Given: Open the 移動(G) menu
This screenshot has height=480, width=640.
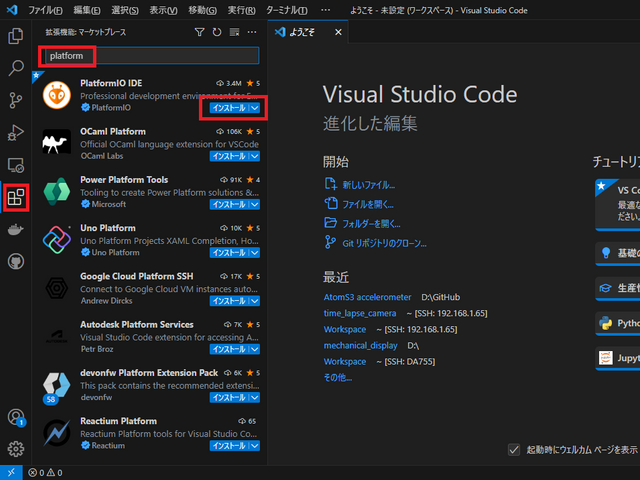Looking at the screenshot, I should pyautogui.click(x=202, y=10).
